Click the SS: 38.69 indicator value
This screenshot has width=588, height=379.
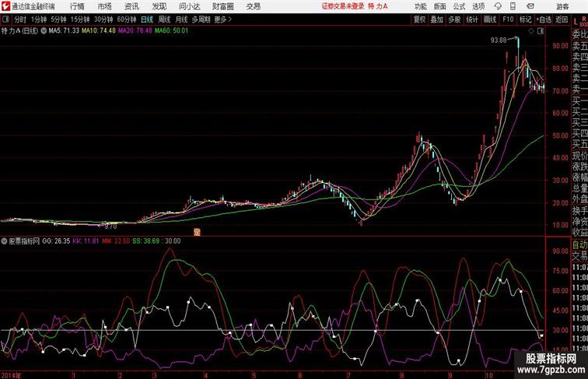click(146, 241)
